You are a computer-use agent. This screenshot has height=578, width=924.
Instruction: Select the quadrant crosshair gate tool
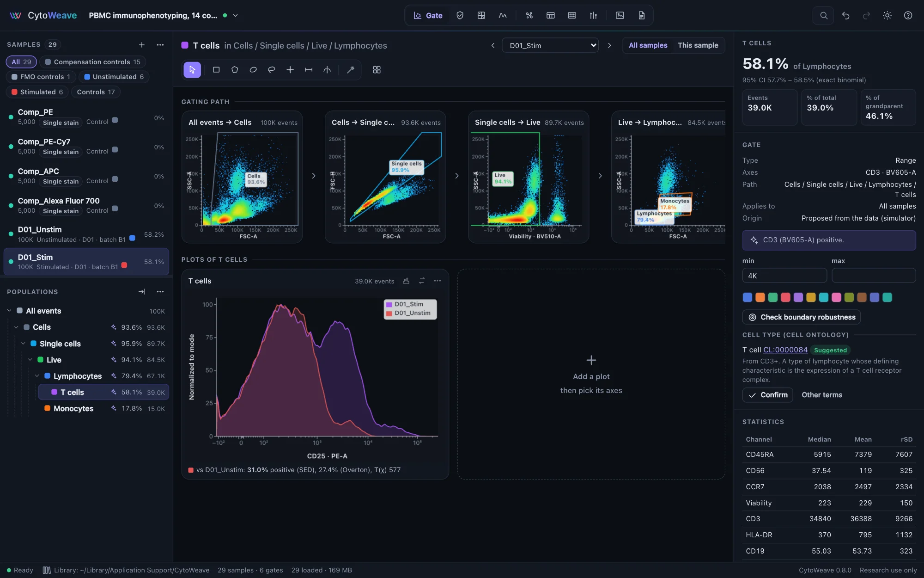pos(290,70)
